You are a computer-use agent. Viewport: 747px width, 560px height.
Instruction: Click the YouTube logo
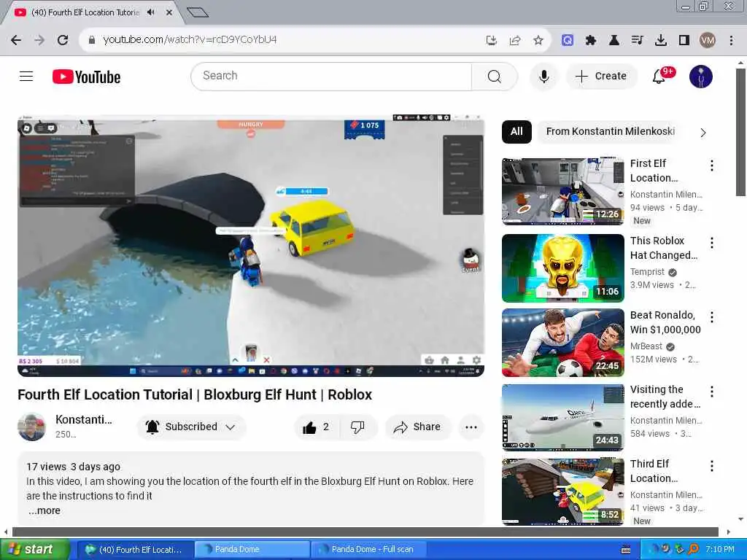[86, 77]
